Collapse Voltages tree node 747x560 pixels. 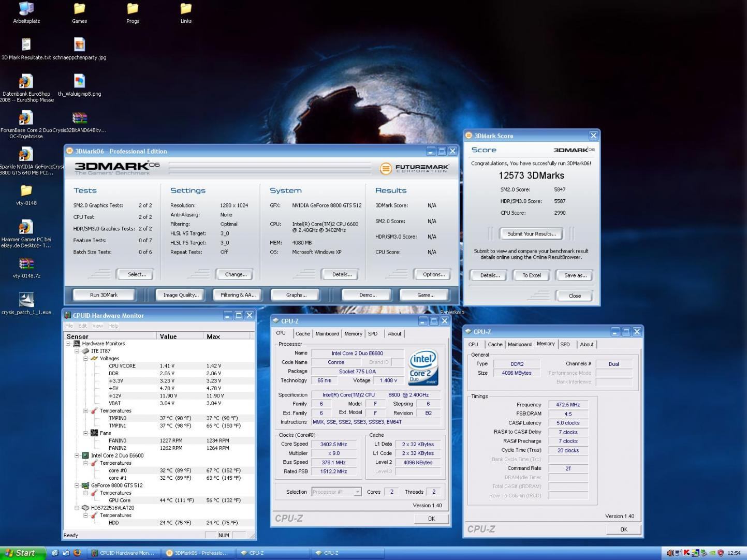[x=86, y=358]
